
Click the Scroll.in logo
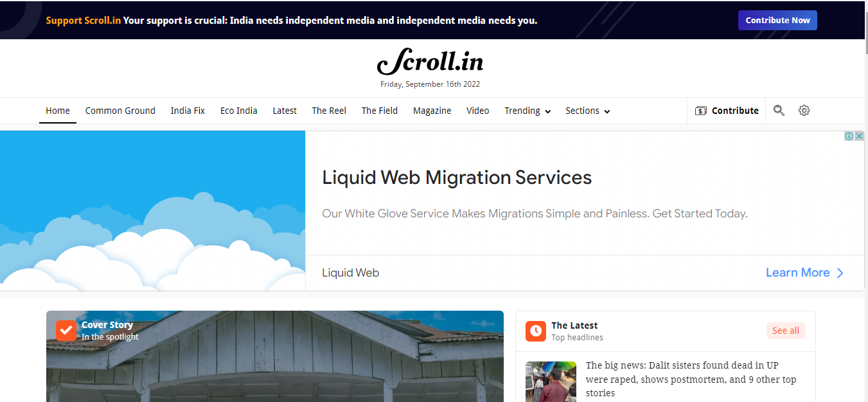(430, 62)
